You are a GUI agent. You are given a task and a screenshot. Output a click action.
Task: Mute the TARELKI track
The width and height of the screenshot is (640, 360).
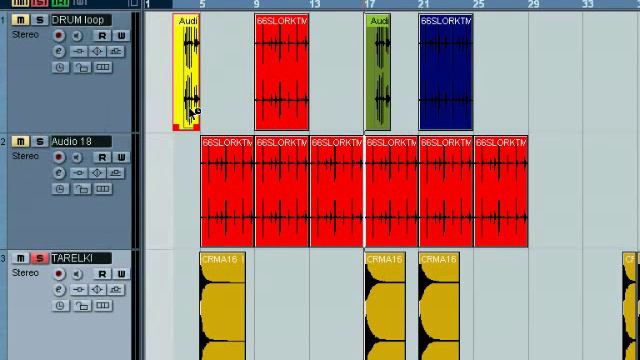click(20, 258)
